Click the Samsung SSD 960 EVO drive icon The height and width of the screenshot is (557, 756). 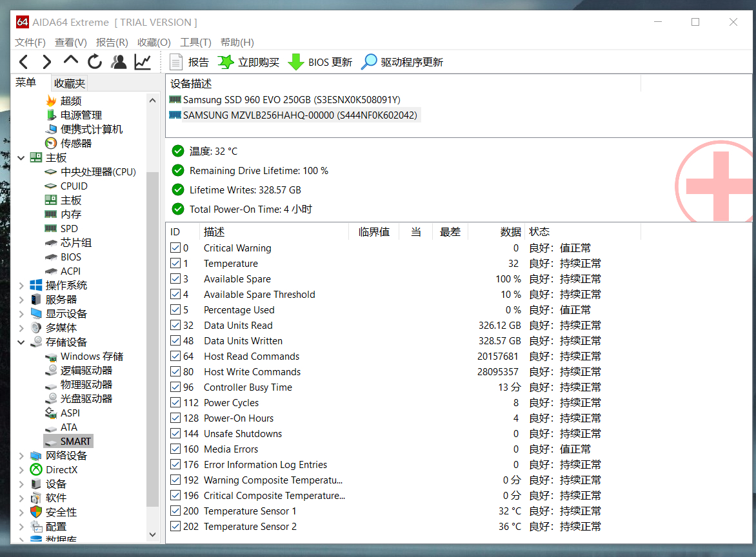175,99
